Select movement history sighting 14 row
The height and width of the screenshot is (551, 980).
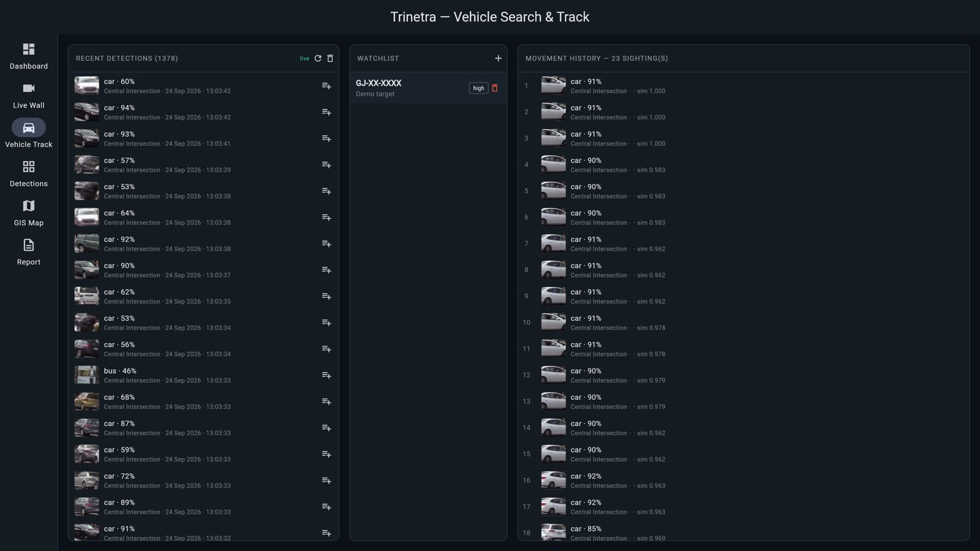pos(744,428)
